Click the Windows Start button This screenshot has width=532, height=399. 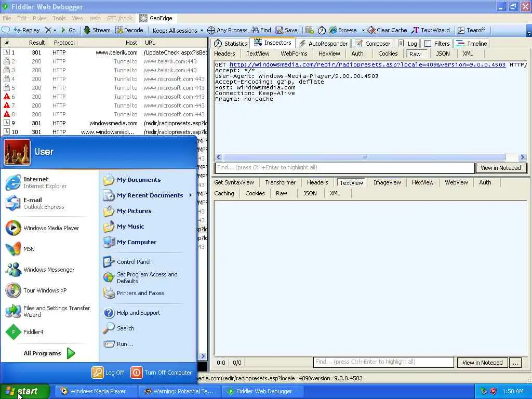(25, 391)
